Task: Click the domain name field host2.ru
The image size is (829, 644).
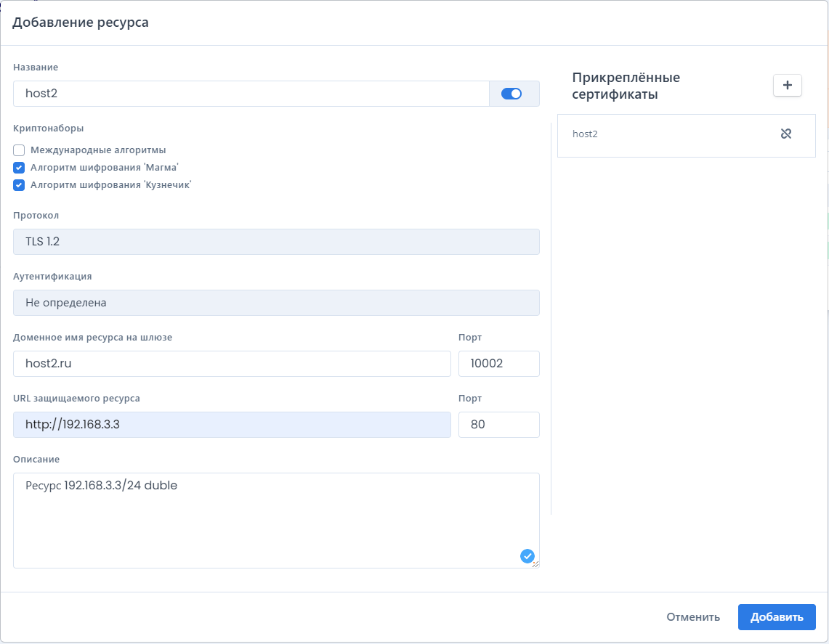Action: pyautogui.click(x=232, y=364)
